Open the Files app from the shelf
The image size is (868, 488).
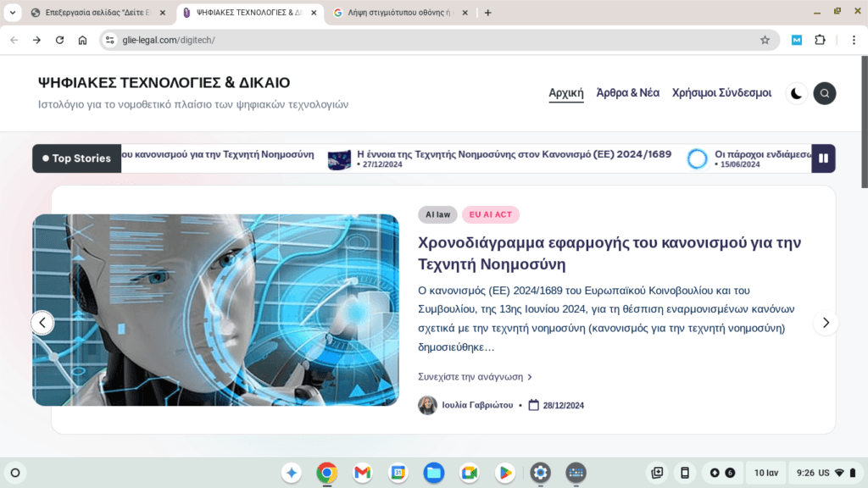(x=433, y=473)
